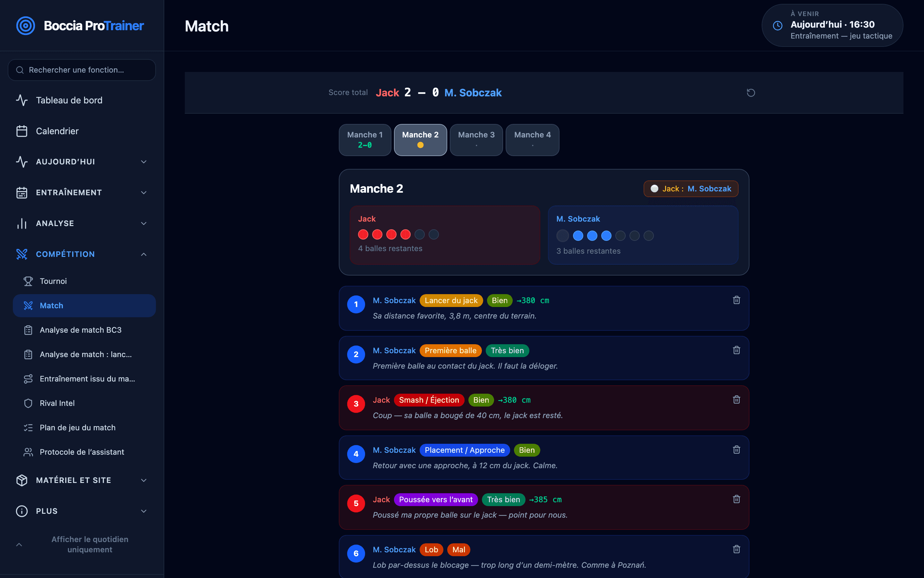The height and width of the screenshot is (578, 924).
Task: Delete throw 4 Placement / Approche entry
Action: [x=737, y=450]
